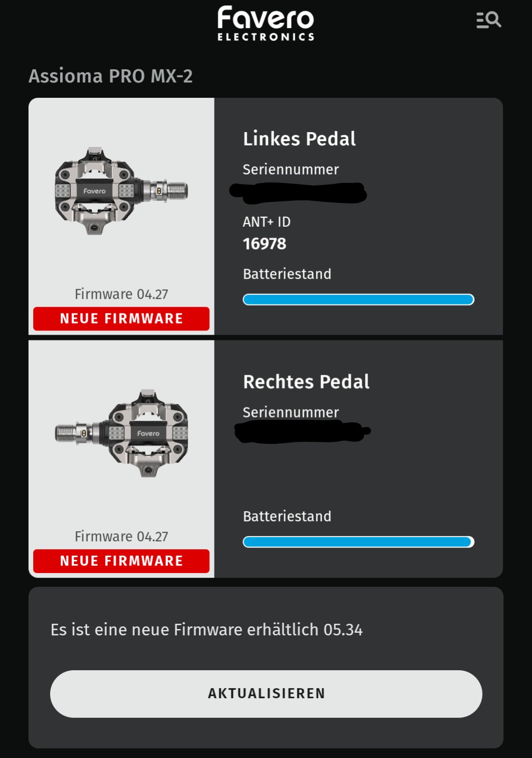532x758 pixels.
Task: Tap the left pedal image
Action: click(122, 191)
